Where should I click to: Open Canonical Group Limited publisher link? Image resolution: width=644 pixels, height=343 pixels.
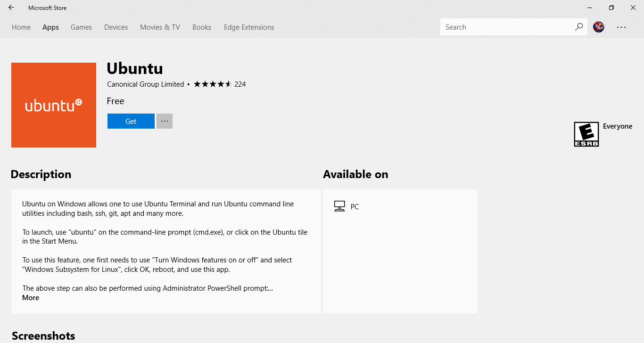(x=145, y=84)
